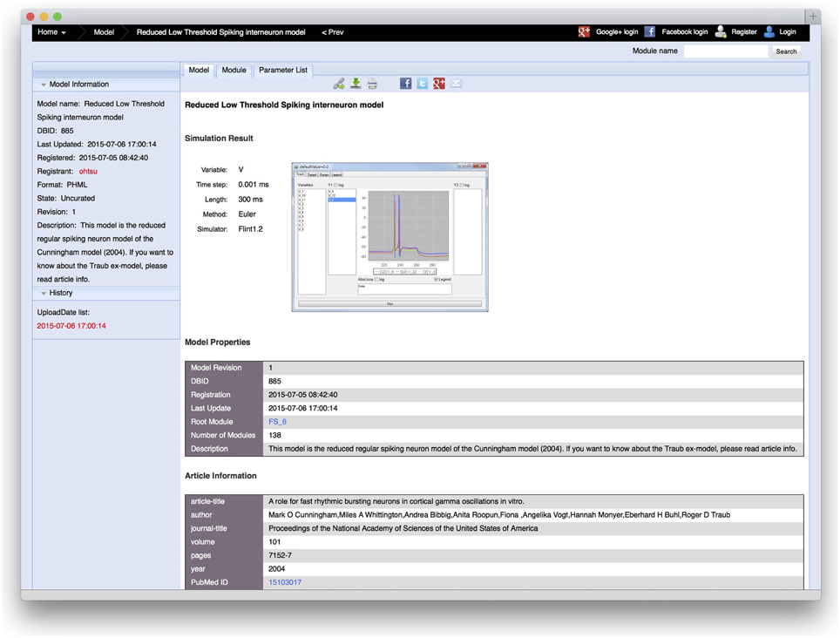The image size is (840, 638).
Task: Go to previous model with Prev
Action: coord(333,32)
